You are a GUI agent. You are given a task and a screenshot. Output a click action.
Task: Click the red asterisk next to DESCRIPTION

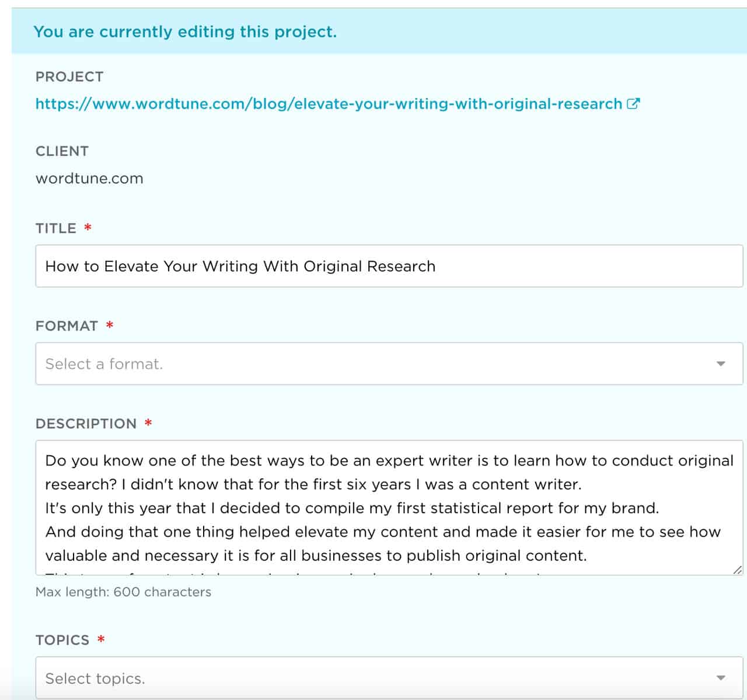pos(148,423)
